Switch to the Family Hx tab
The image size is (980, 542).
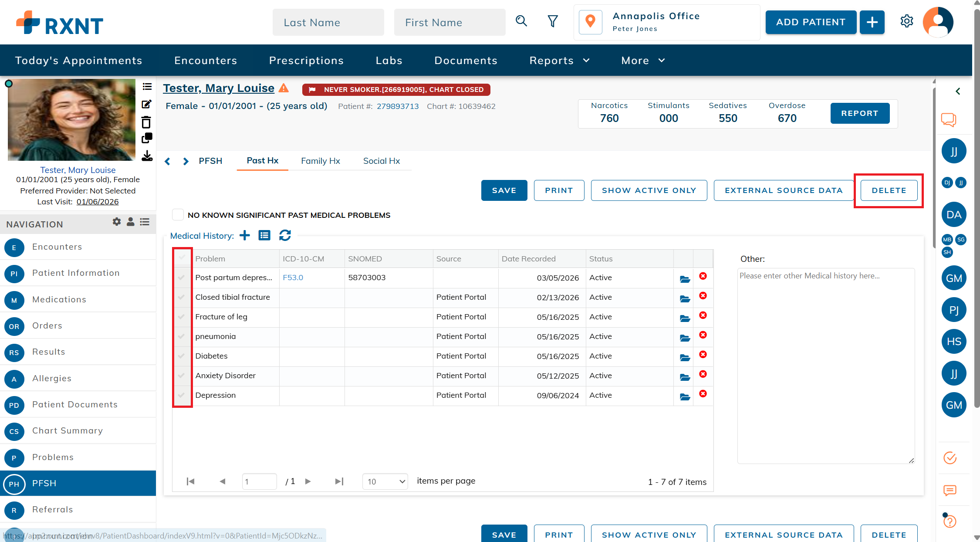tap(320, 161)
